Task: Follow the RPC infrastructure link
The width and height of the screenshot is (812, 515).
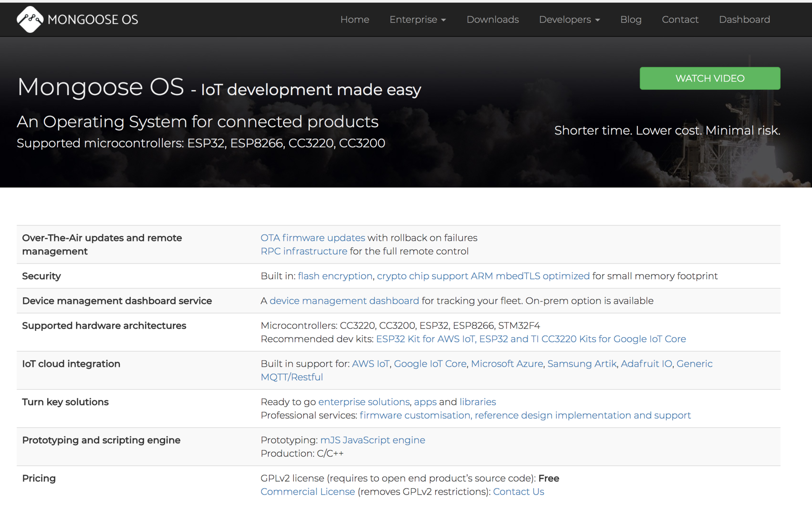Action: (304, 251)
